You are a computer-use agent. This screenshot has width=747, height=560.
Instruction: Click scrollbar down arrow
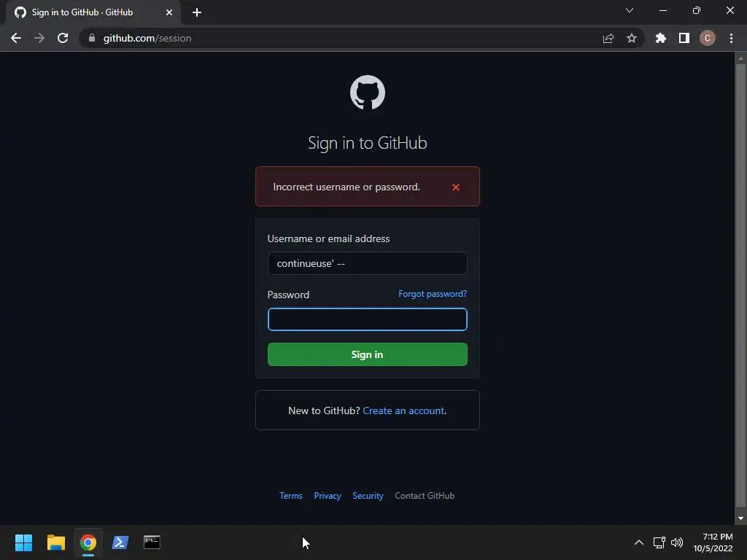point(740,518)
